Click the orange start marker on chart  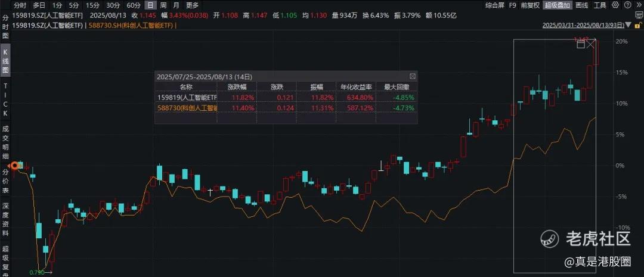pos(15,166)
